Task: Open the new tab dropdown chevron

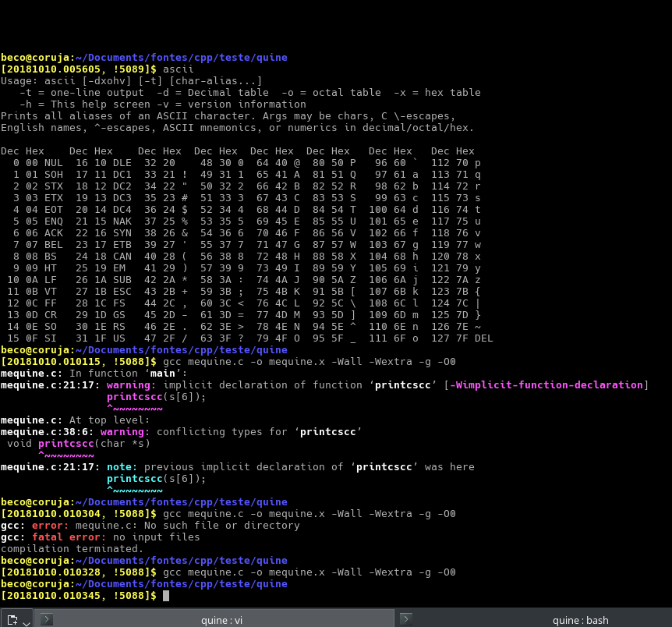Action: [x=27, y=623]
